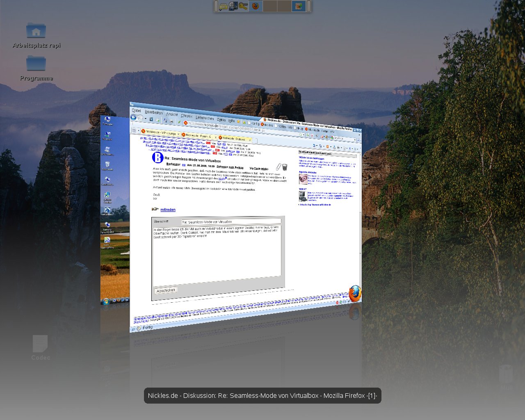Viewport: 525px width, 420px height.
Task: Click the blue B avatar of the post
Action: click(x=158, y=157)
